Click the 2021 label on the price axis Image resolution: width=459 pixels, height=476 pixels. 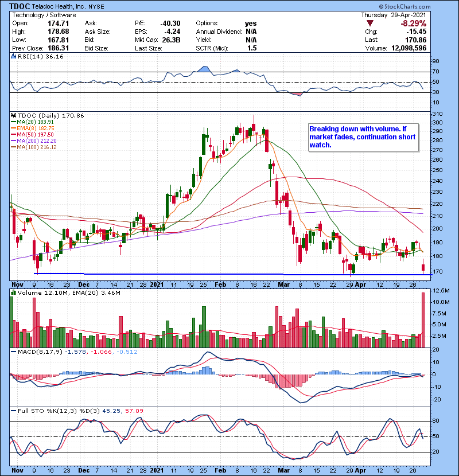click(x=157, y=285)
